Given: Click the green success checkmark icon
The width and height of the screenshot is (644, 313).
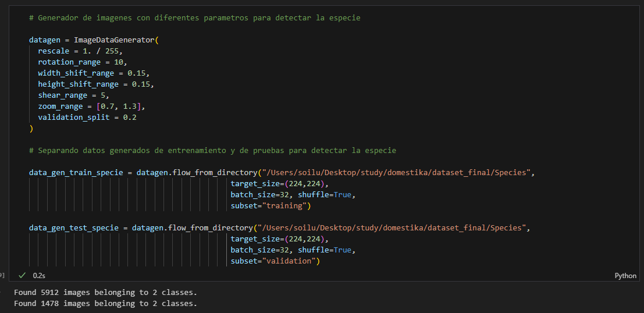Looking at the screenshot, I should (x=22, y=275).
